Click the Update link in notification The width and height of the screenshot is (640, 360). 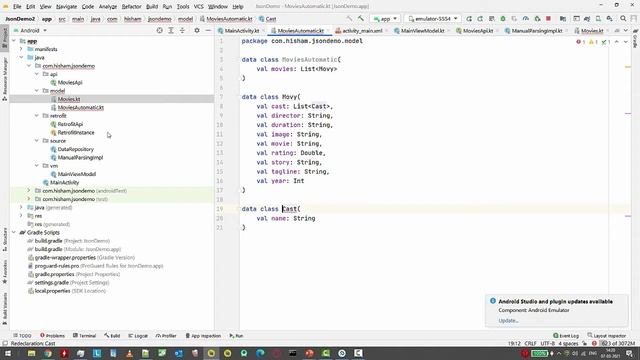[x=508, y=321]
